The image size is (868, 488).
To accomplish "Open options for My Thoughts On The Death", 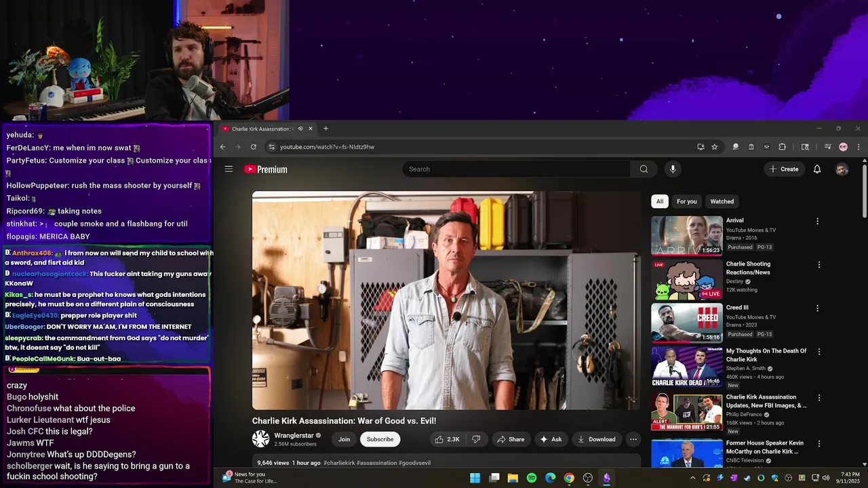I will pyautogui.click(x=818, y=352).
